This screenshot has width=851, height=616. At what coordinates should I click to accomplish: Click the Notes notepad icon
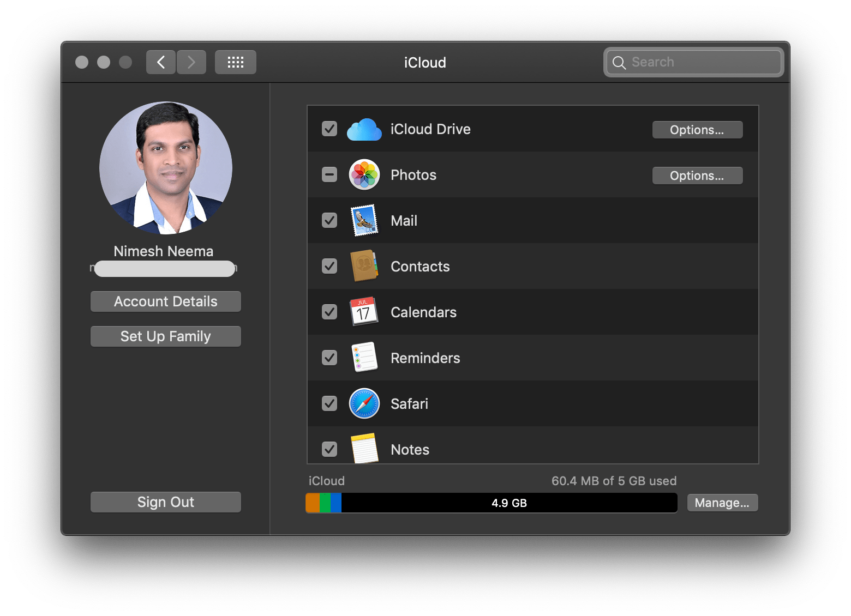pyautogui.click(x=364, y=448)
